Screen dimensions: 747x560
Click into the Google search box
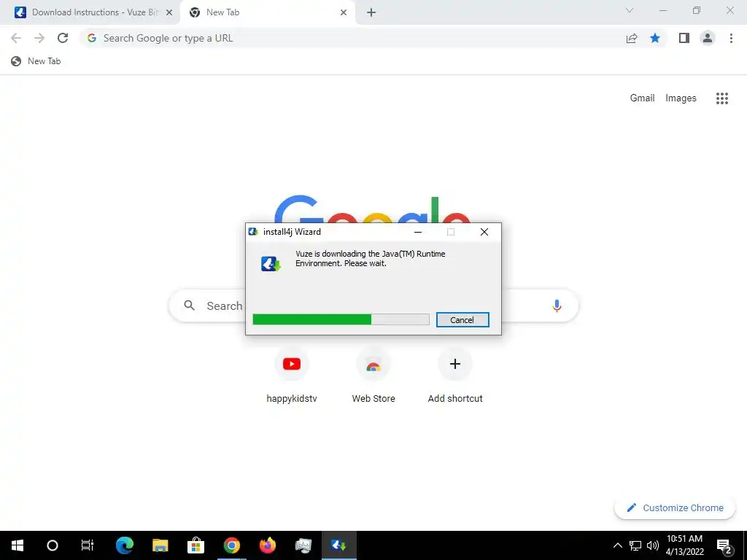coord(373,306)
